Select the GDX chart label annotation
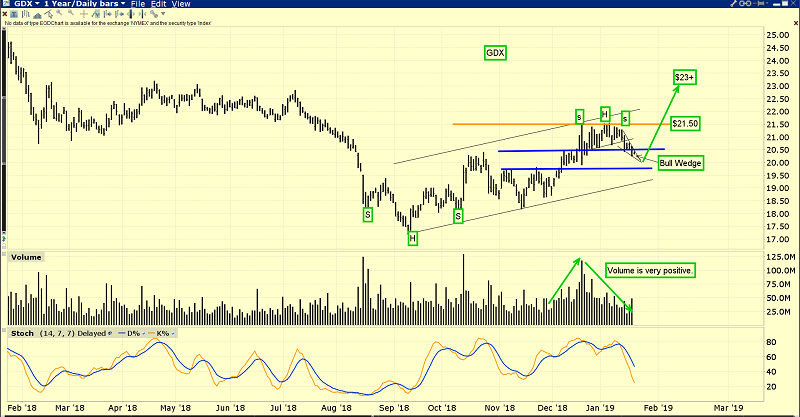This screenshot has height=417, width=800. (x=495, y=53)
